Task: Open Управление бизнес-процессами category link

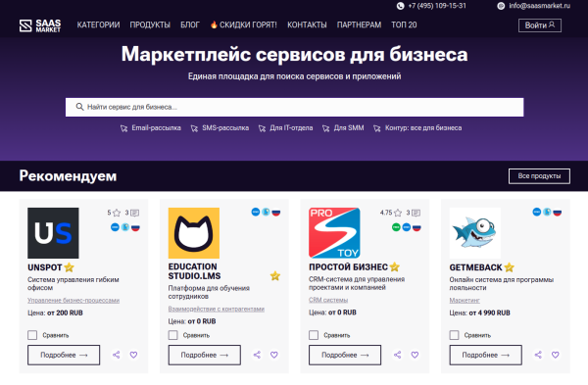Action: click(x=73, y=301)
